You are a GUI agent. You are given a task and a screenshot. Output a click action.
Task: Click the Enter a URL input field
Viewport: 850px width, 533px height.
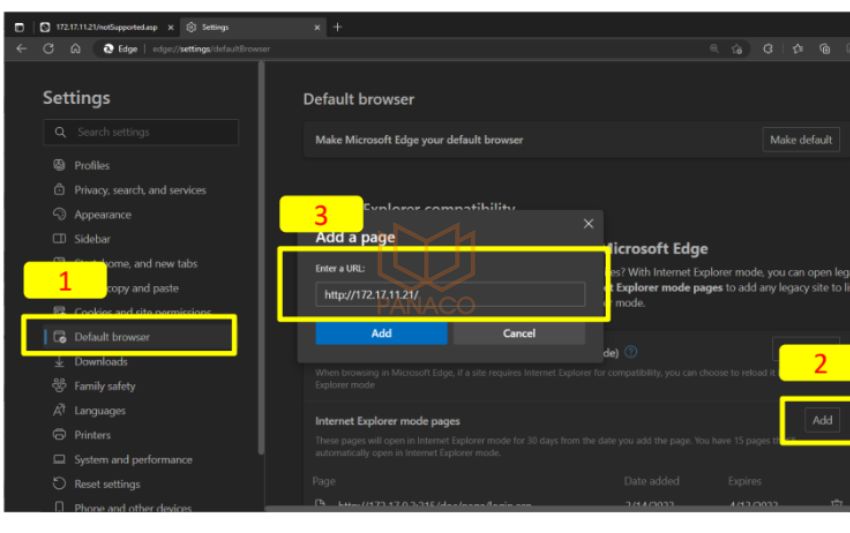click(450, 294)
